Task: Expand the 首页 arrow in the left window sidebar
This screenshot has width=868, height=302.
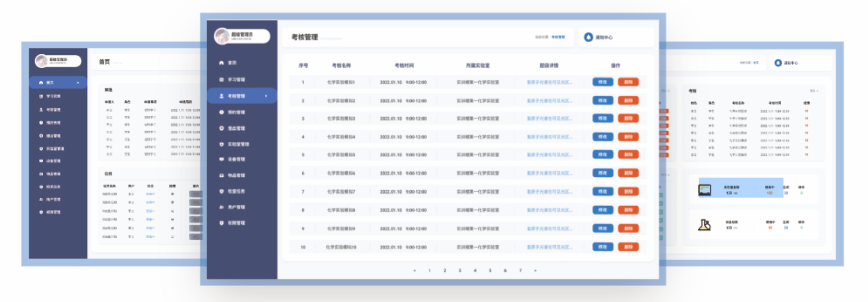Action: coord(78,83)
